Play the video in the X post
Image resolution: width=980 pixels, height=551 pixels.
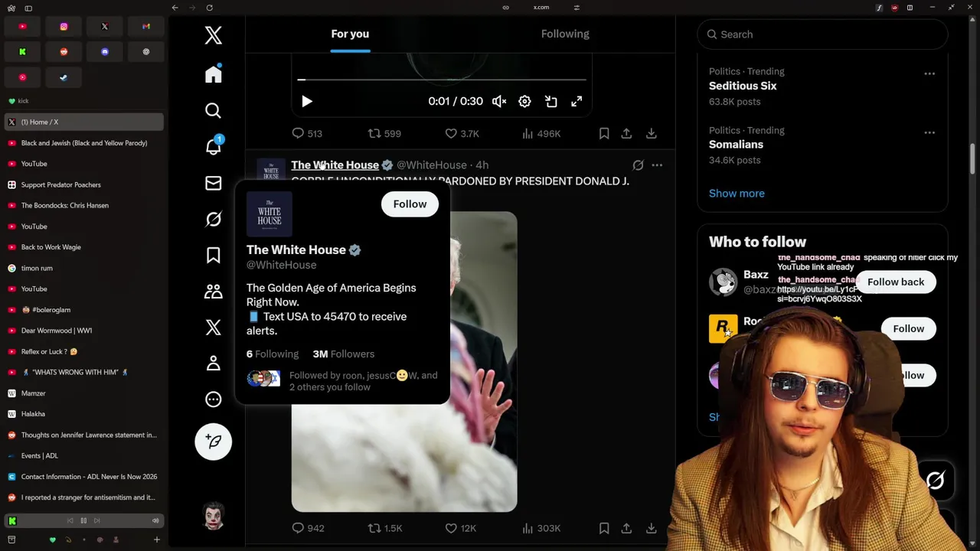click(307, 101)
